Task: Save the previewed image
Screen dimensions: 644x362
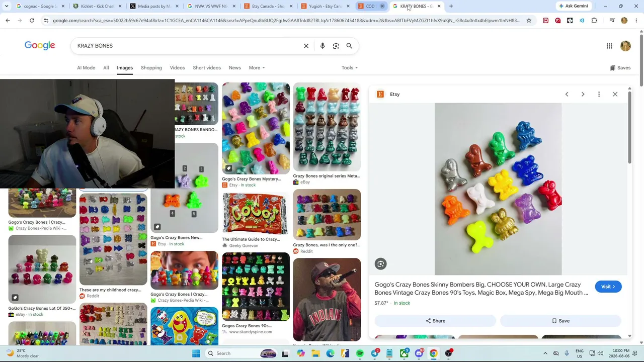Action: point(560,321)
